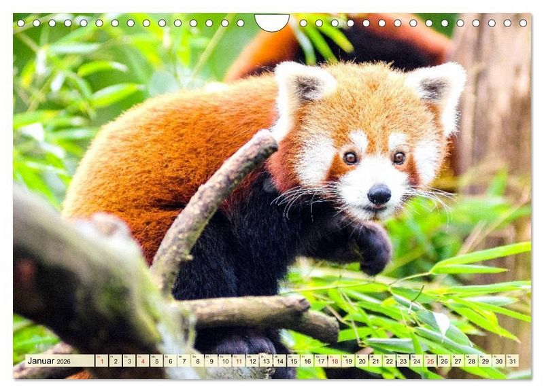This screenshot has width=544, height=392.
Task: Select day 3 in the calendar strip
Action: (129, 361)
